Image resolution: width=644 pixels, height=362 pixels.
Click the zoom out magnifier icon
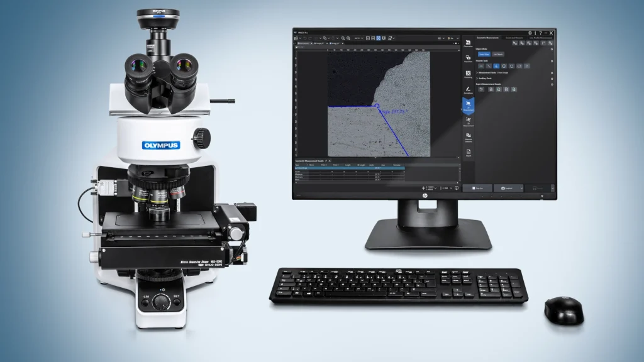[x=343, y=38]
